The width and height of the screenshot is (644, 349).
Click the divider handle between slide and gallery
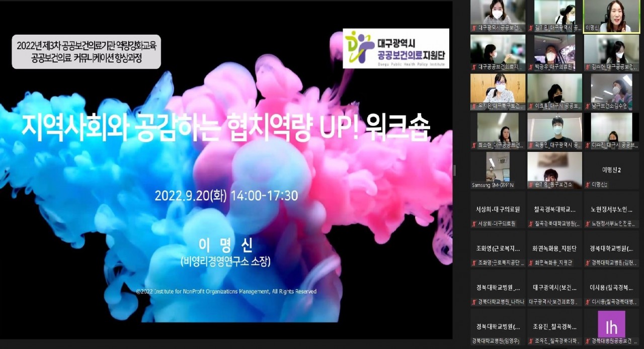tap(454, 170)
